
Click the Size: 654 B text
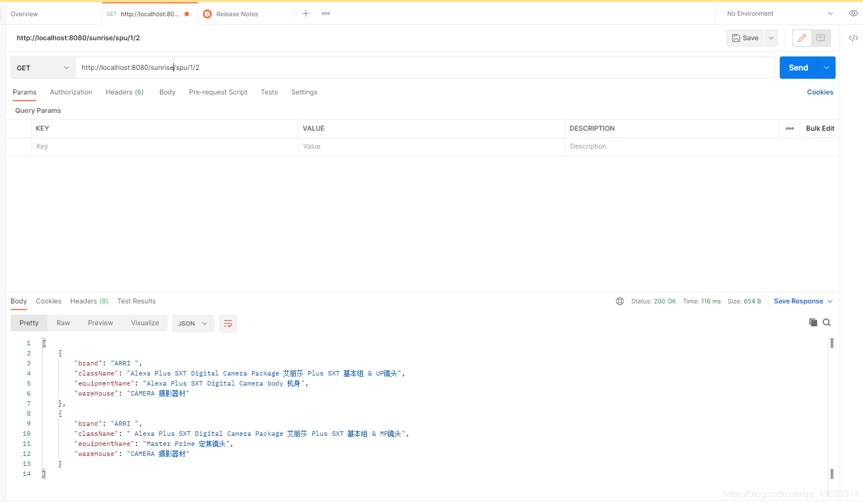(x=744, y=301)
